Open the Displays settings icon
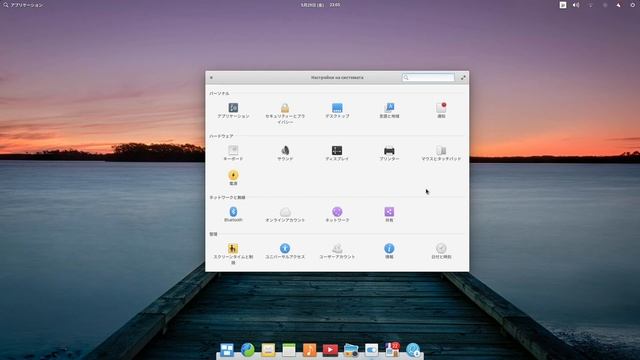 pyautogui.click(x=337, y=150)
